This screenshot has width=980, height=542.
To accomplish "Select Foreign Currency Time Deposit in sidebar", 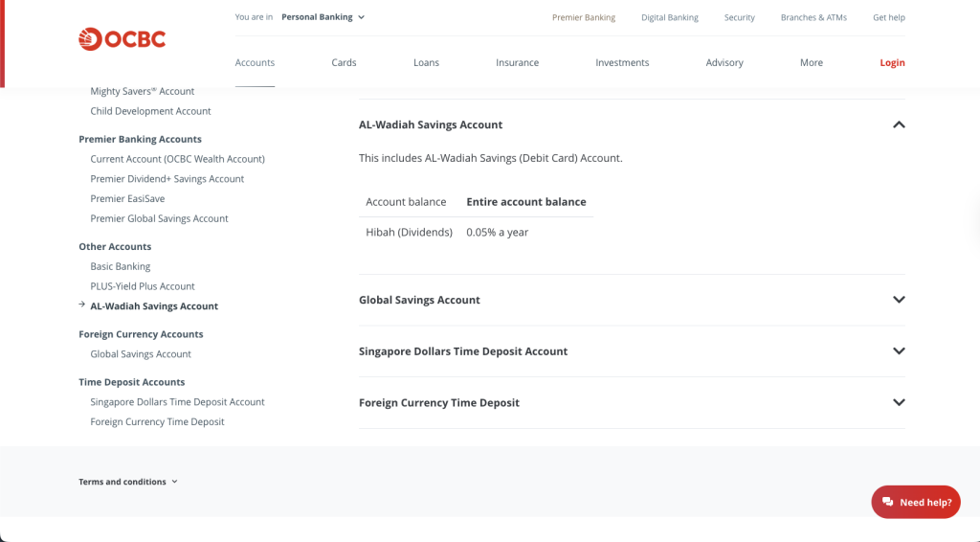I will [x=157, y=422].
